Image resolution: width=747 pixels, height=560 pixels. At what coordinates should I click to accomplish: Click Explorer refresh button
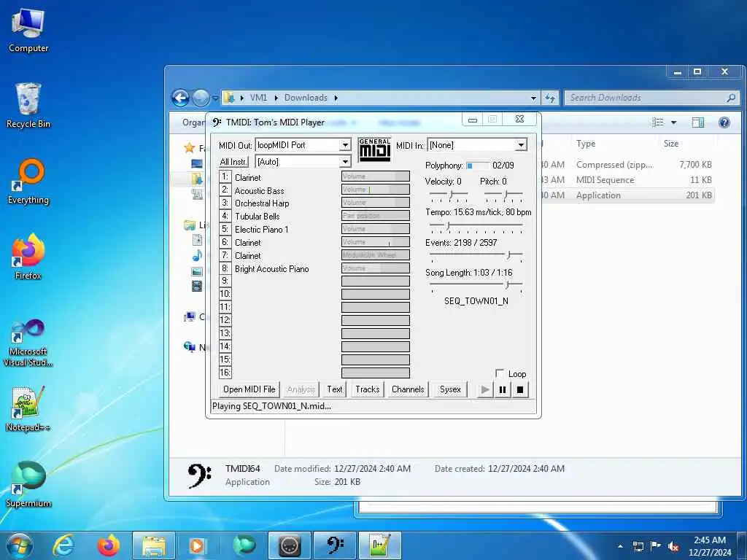point(550,98)
